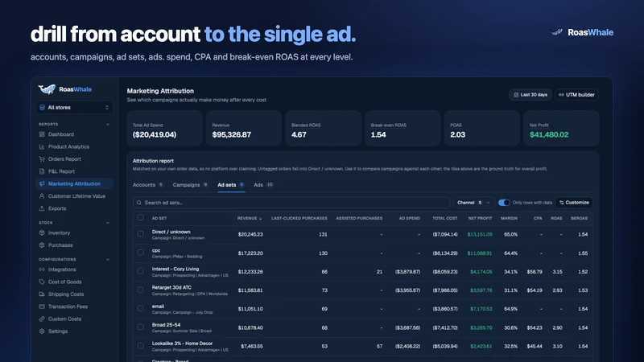Click the Retarget 30d ATC ad set name
The image size is (644, 362).
[x=171, y=287]
